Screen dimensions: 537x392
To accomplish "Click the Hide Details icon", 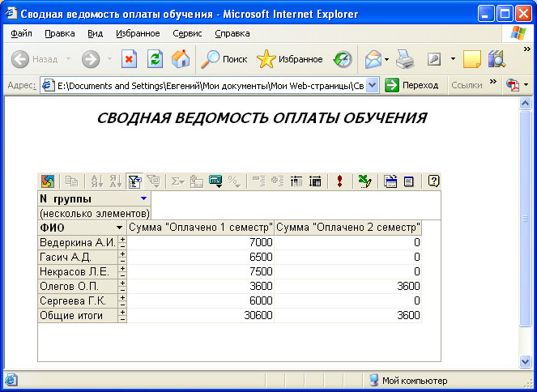I will pos(296,181).
